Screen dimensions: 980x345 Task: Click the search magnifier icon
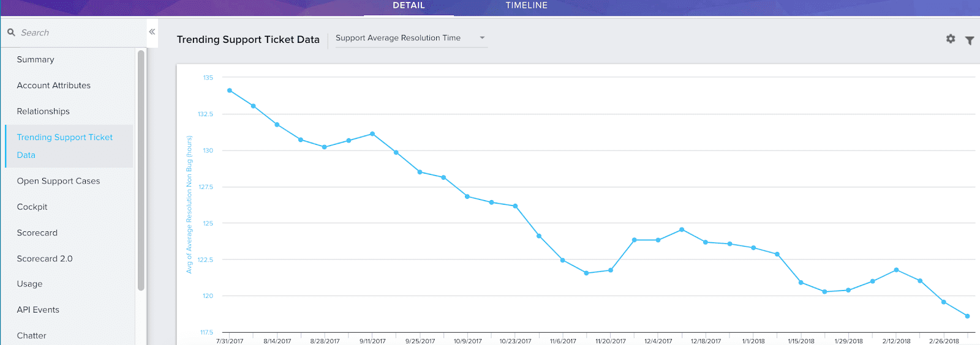pos(11,32)
